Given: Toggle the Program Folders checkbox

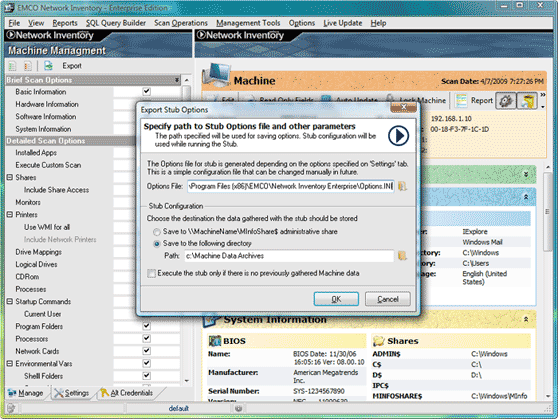Looking at the screenshot, I should point(146,326).
